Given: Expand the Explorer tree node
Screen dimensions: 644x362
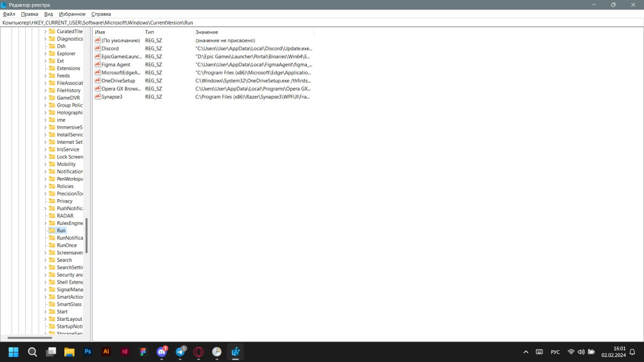Looking at the screenshot, I should tap(45, 53).
